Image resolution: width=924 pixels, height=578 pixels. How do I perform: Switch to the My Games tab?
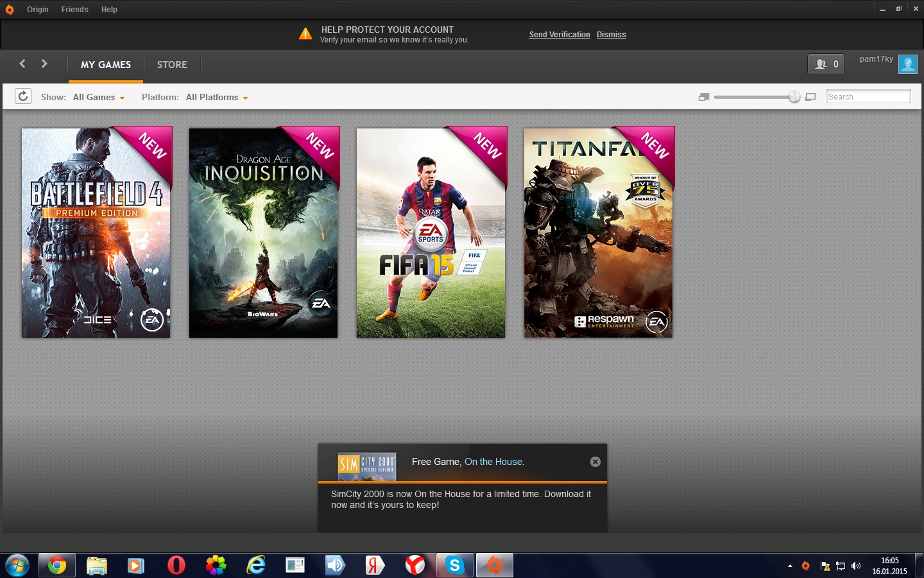[x=106, y=65]
